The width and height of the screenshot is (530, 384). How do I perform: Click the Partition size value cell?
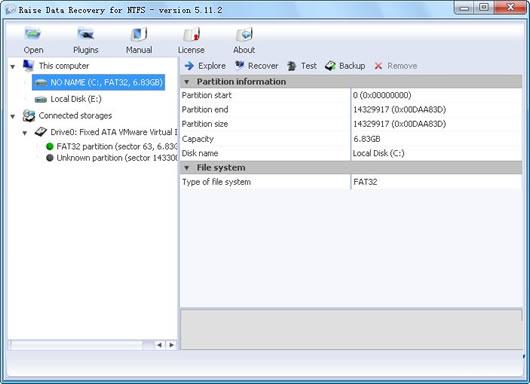[436, 124]
